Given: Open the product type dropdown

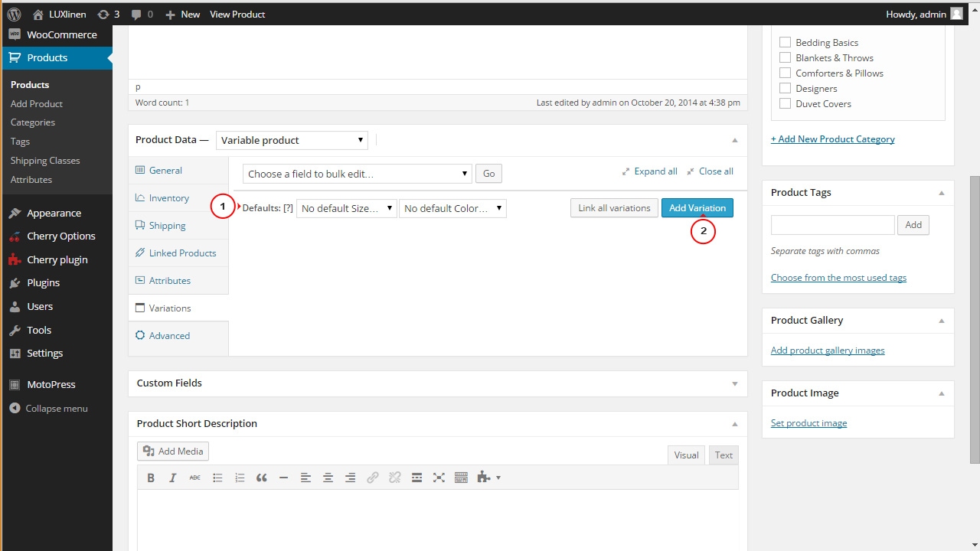Looking at the screenshot, I should tap(292, 140).
